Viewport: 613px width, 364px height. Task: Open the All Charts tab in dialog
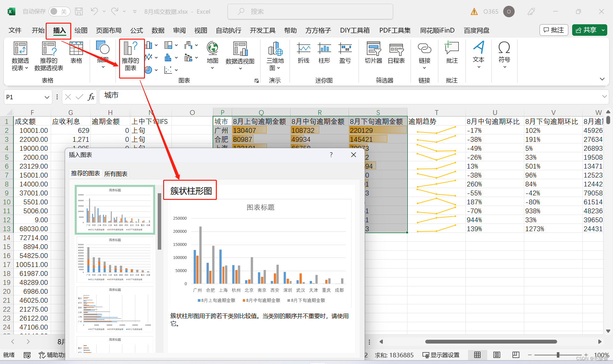116,174
